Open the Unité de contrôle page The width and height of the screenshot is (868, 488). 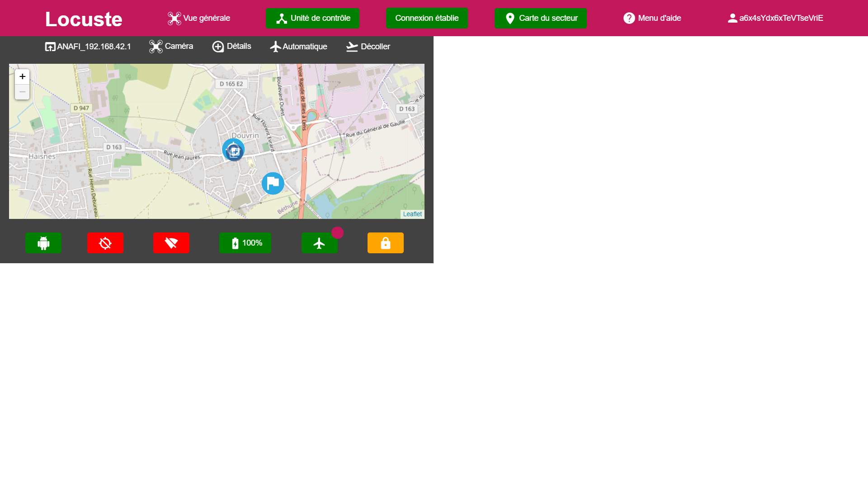[x=312, y=18]
